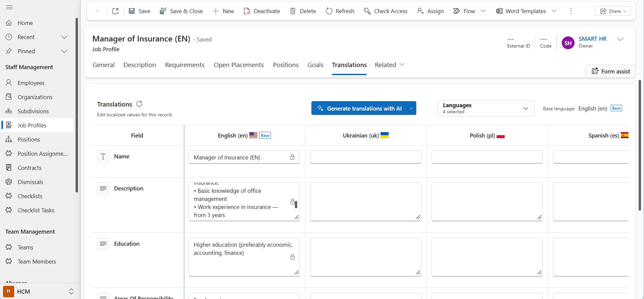Open Dismissals in the sidebar

click(37, 182)
